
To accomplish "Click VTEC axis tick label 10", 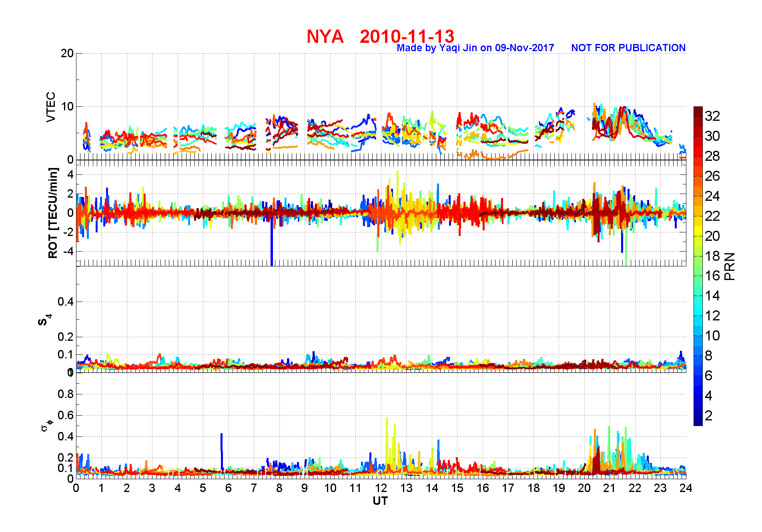I will point(67,106).
